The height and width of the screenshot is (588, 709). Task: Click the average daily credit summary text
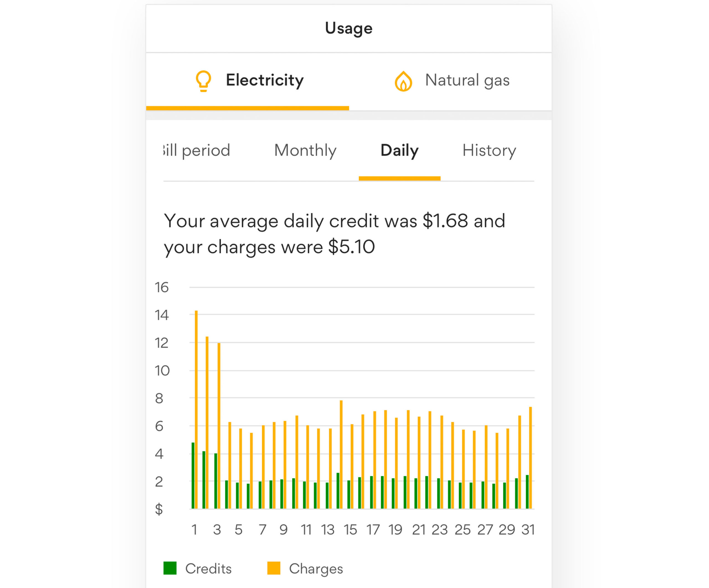[335, 234]
